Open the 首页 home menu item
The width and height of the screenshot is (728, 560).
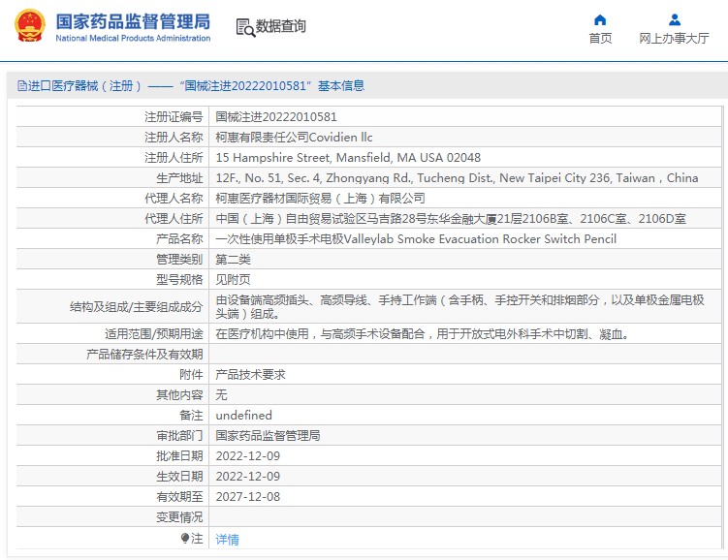(x=600, y=39)
